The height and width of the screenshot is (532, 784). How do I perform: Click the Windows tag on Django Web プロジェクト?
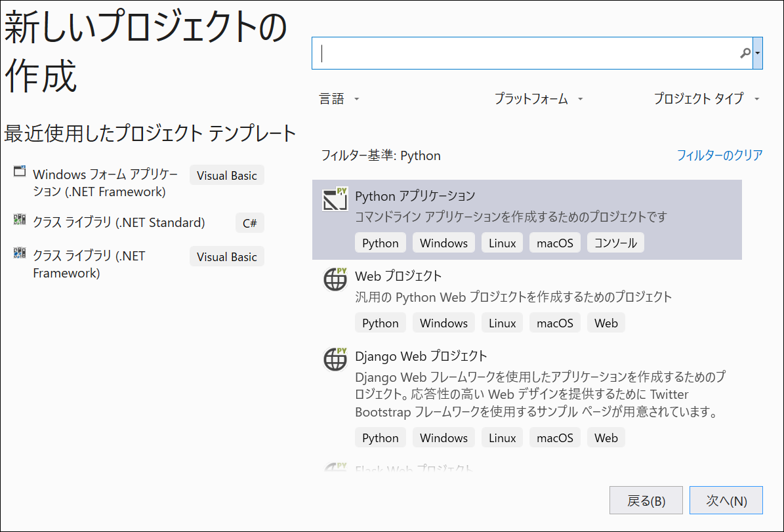(444, 438)
